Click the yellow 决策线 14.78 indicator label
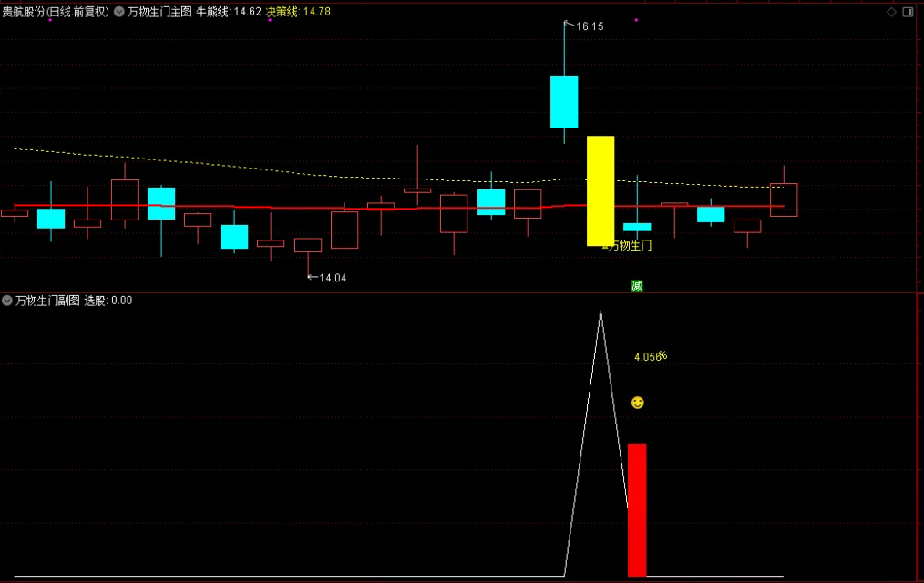 coord(298,12)
